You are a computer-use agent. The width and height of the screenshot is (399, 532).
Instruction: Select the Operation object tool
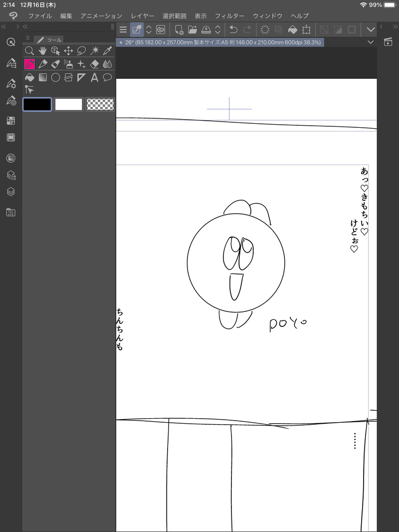click(x=55, y=51)
